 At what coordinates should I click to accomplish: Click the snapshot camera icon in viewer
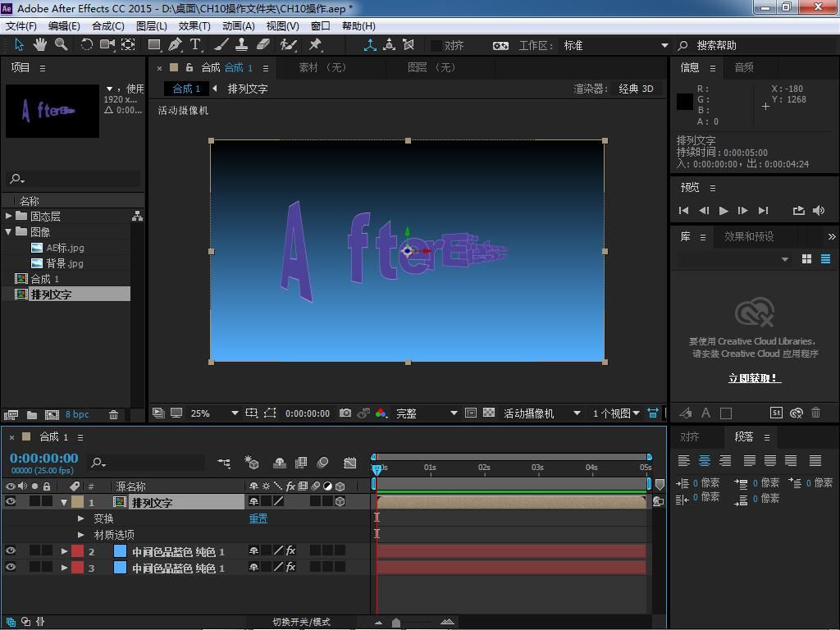tap(345, 413)
